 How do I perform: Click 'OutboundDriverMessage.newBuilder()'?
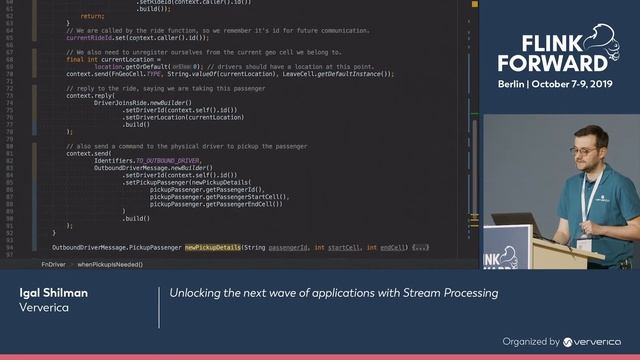coord(153,168)
